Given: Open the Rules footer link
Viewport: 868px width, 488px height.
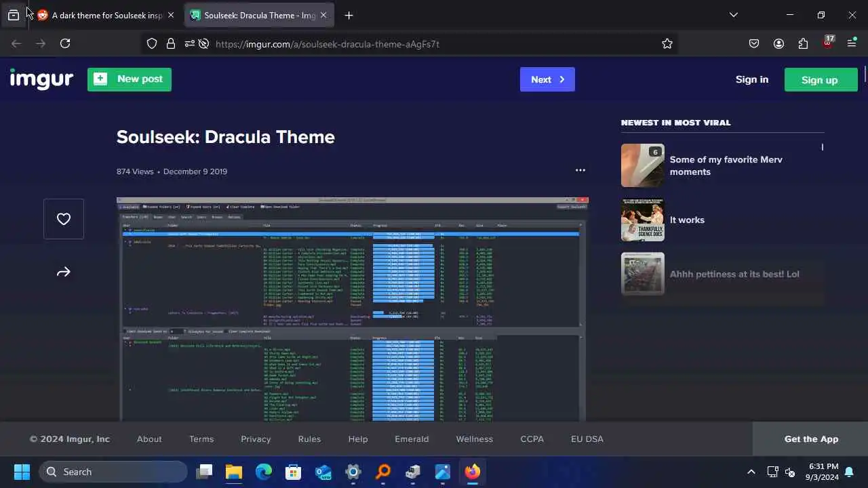Looking at the screenshot, I should pos(309,439).
